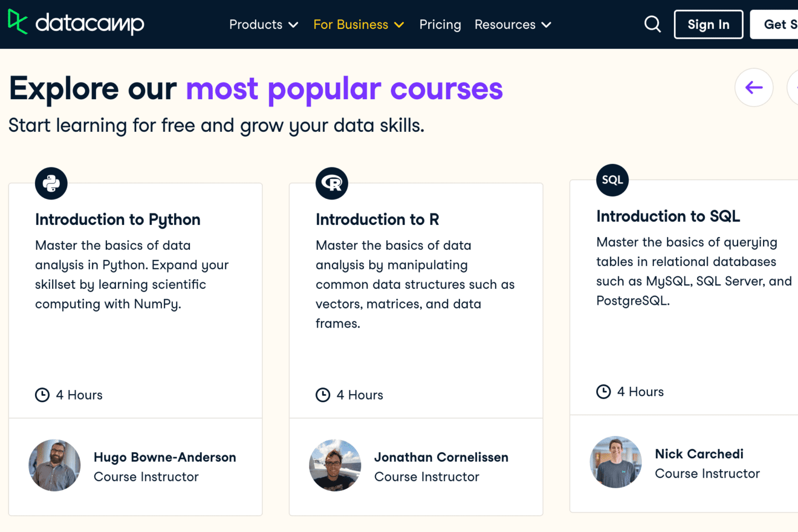Select the For Business navigation item

[x=351, y=24]
